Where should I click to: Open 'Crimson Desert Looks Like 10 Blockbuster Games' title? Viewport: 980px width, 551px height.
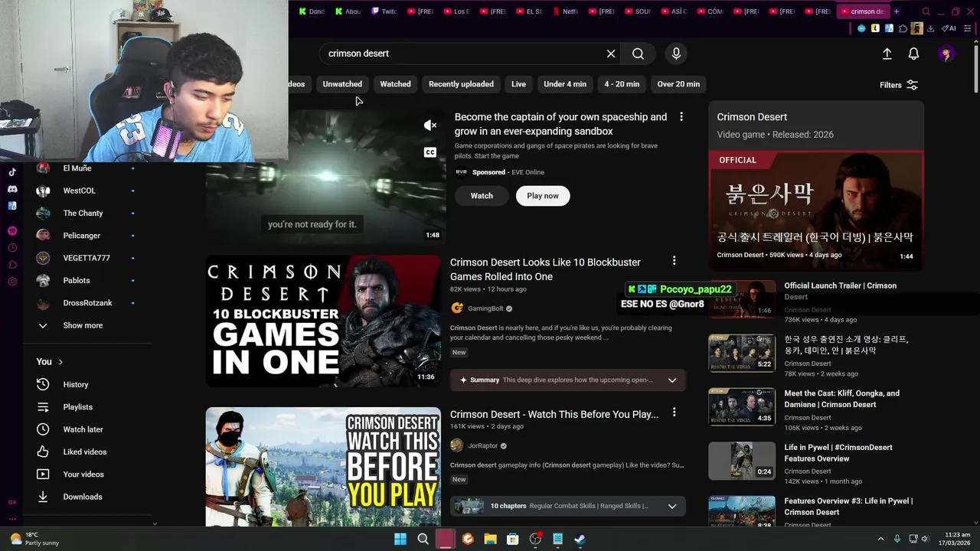(545, 269)
